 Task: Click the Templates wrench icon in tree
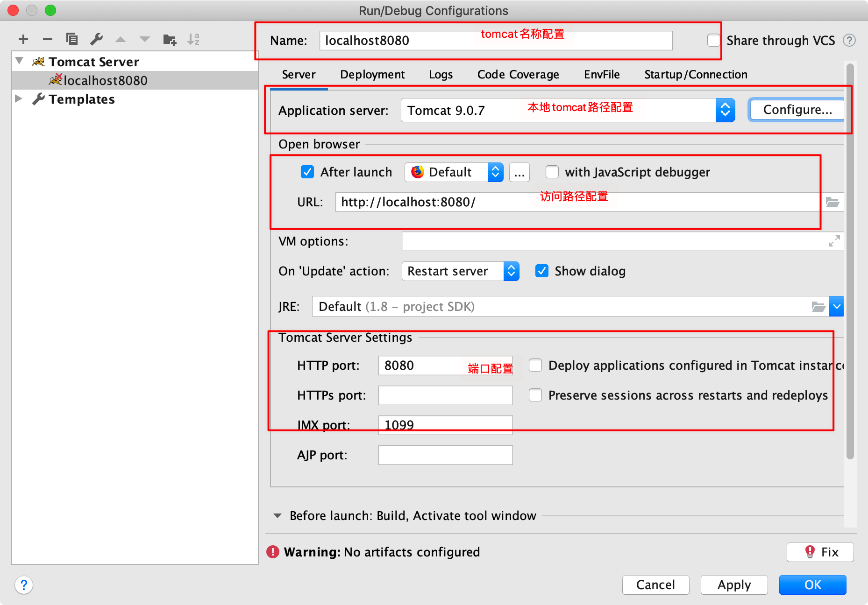(x=38, y=99)
